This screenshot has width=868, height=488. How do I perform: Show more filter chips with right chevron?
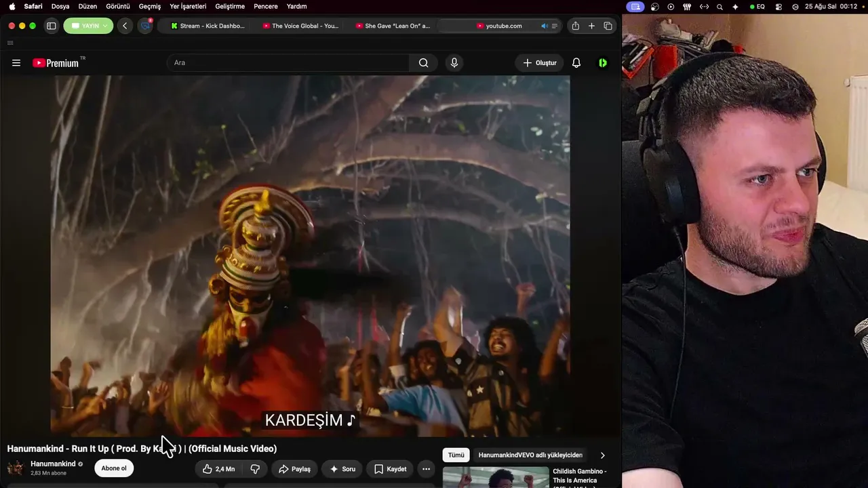[x=602, y=455]
